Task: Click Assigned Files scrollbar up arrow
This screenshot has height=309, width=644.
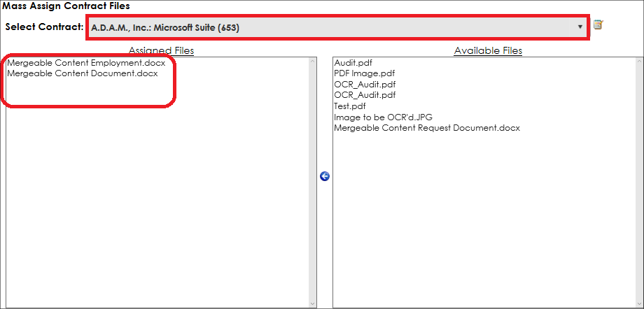Action: pos(313,62)
